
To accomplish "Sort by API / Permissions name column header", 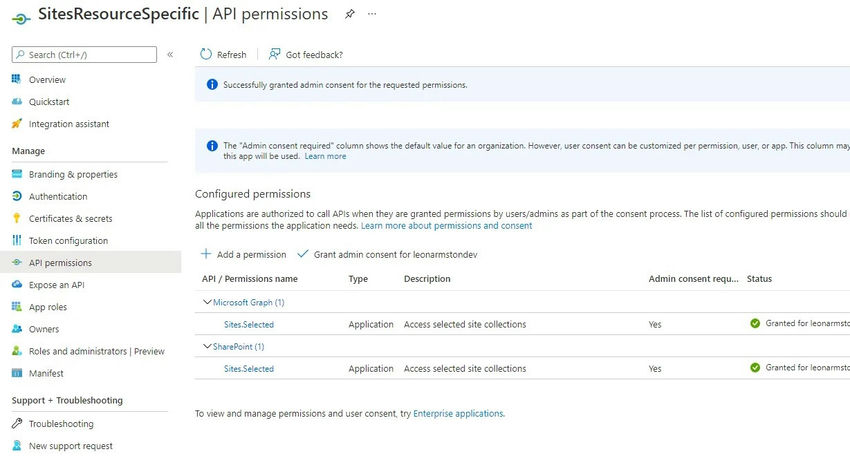I will (250, 279).
